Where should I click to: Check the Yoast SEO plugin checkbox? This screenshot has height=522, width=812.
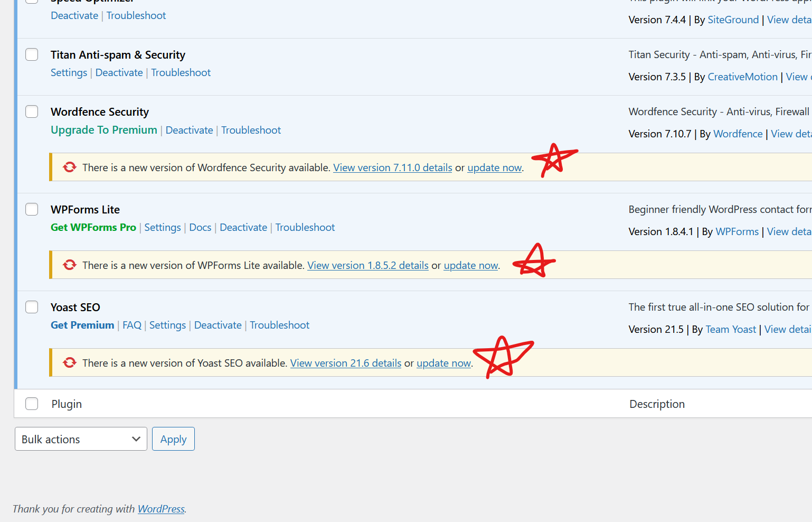(32, 307)
